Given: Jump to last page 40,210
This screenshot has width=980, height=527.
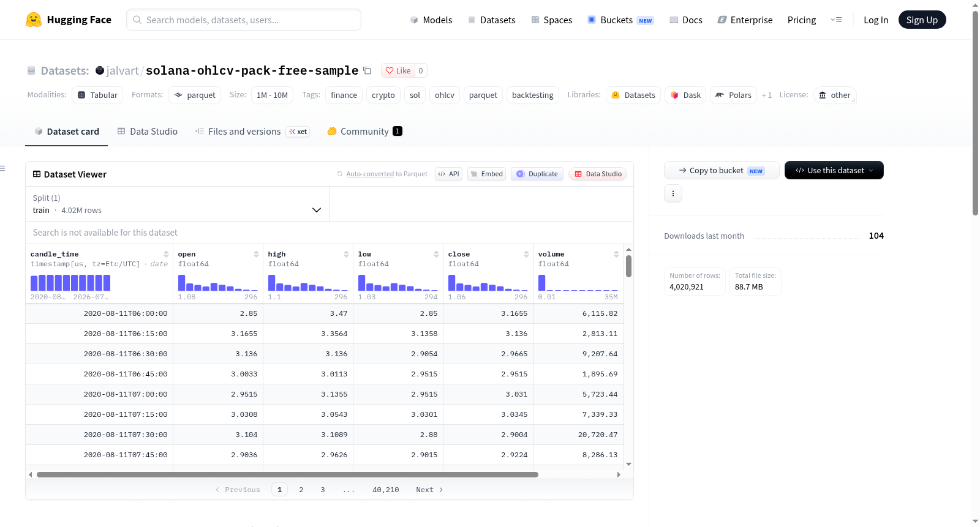Looking at the screenshot, I should coord(386,490).
